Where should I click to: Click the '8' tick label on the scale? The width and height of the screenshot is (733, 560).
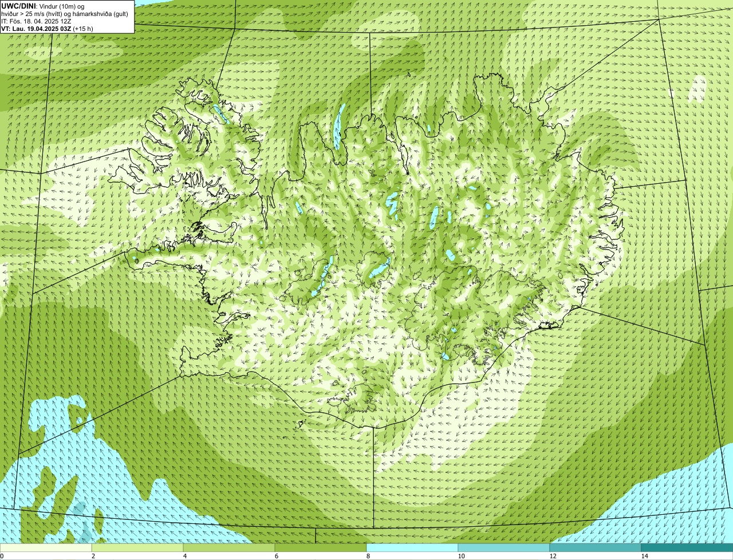[x=368, y=556]
